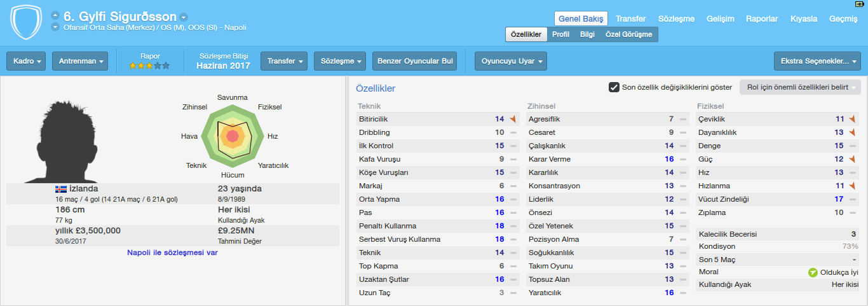This screenshot has width=868, height=306.
Task: Toggle Son özellik değişikliklerini göster checkbox
Action: point(614,87)
